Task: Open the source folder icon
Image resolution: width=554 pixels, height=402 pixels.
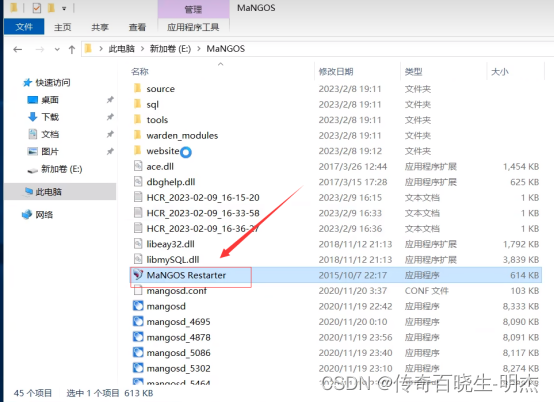Action: click(x=138, y=88)
